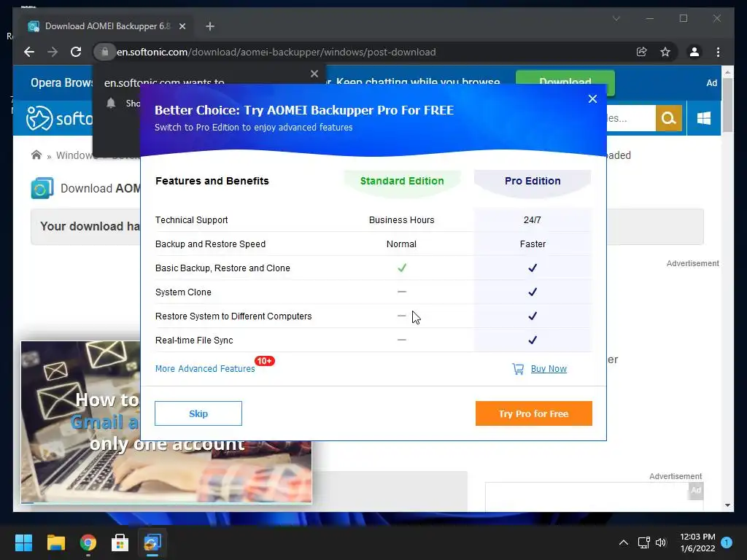Open the Buy Now link

coord(549,368)
